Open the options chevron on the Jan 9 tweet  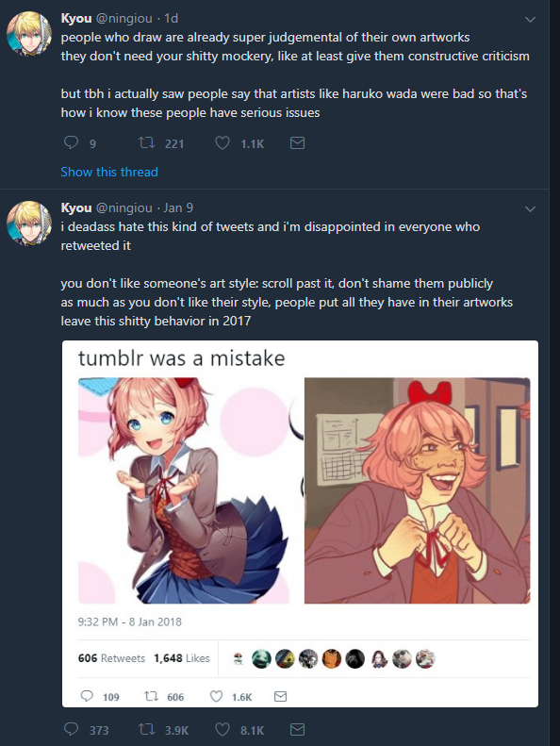pos(530,208)
